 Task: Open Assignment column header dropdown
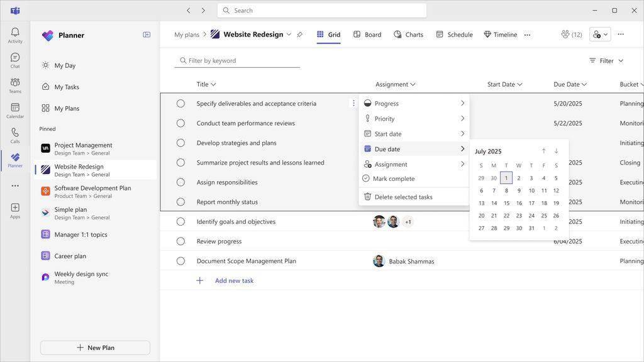point(396,84)
